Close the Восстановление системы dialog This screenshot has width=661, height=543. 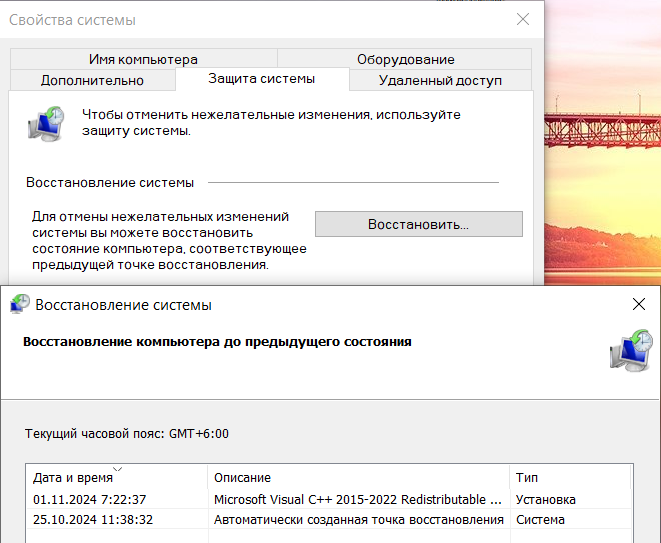point(639,304)
